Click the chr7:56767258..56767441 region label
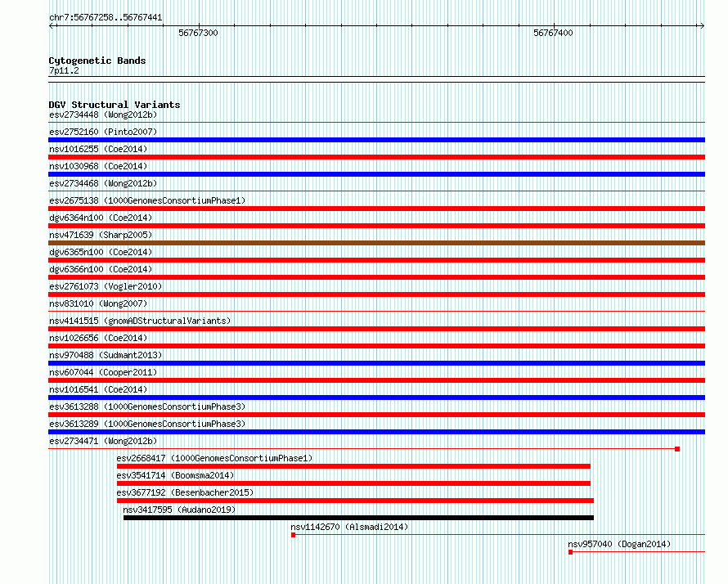This screenshot has height=584, width=728. click(x=106, y=17)
